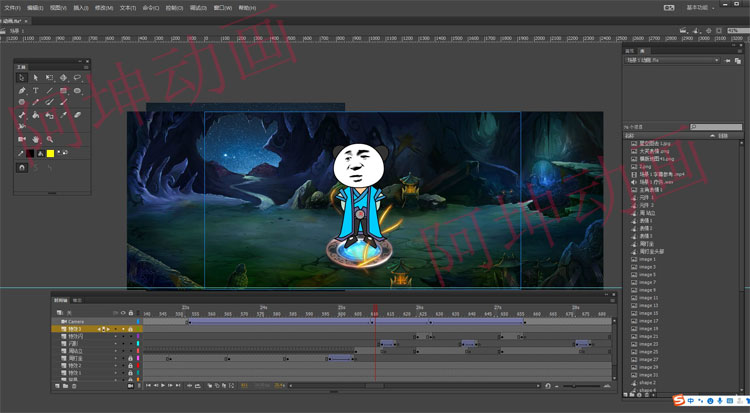
Task: Select the Selection arrow tool
Action: point(22,78)
